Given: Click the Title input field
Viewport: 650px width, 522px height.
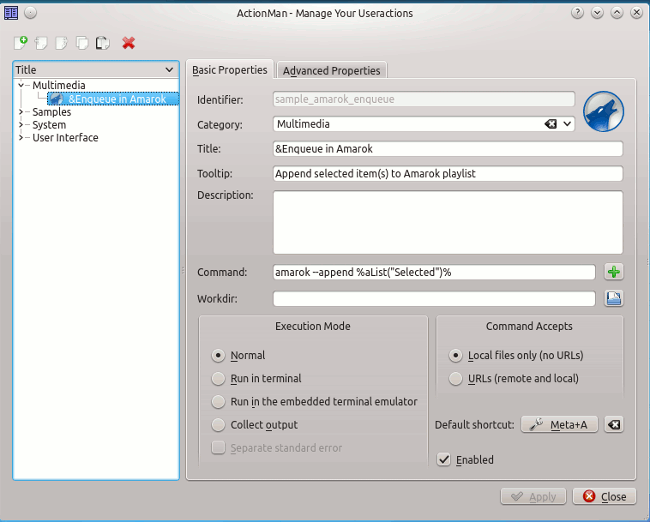Looking at the screenshot, I should [x=448, y=149].
